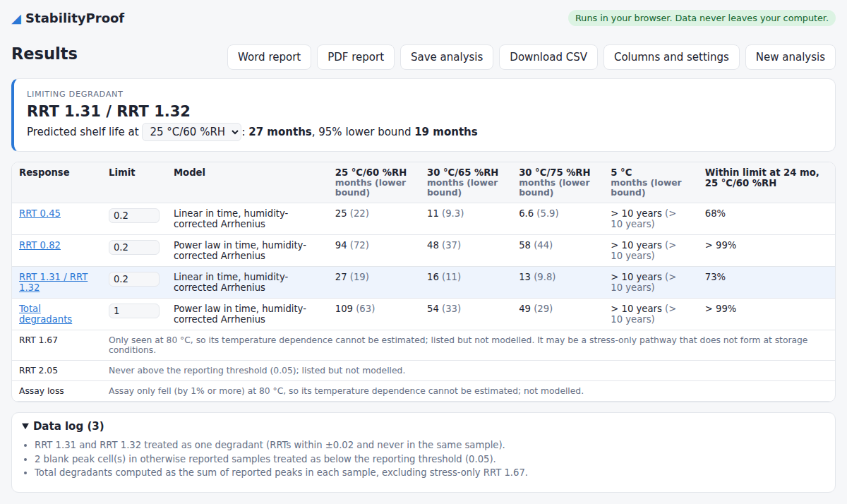Click the '25 (22)' cell for RRT 0.45
Screen dimensions: 847x504
pyautogui.click(x=352, y=213)
